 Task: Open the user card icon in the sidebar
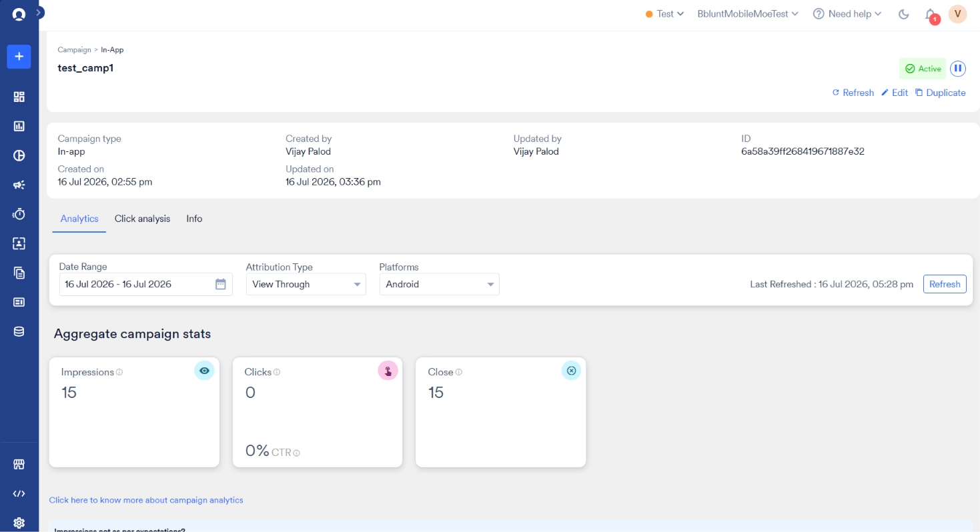click(x=19, y=243)
